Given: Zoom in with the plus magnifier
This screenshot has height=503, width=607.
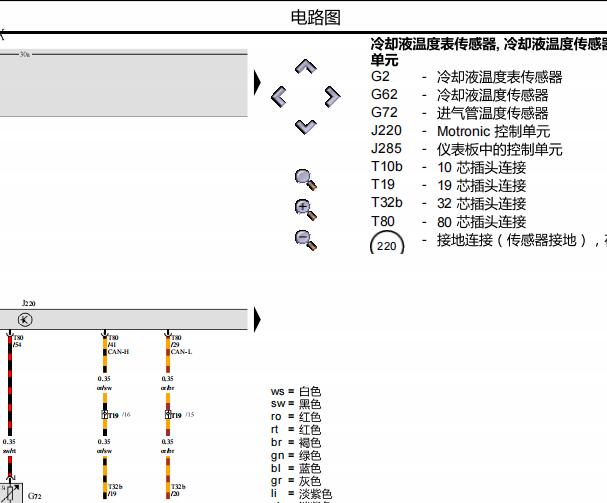Looking at the screenshot, I should (305, 210).
